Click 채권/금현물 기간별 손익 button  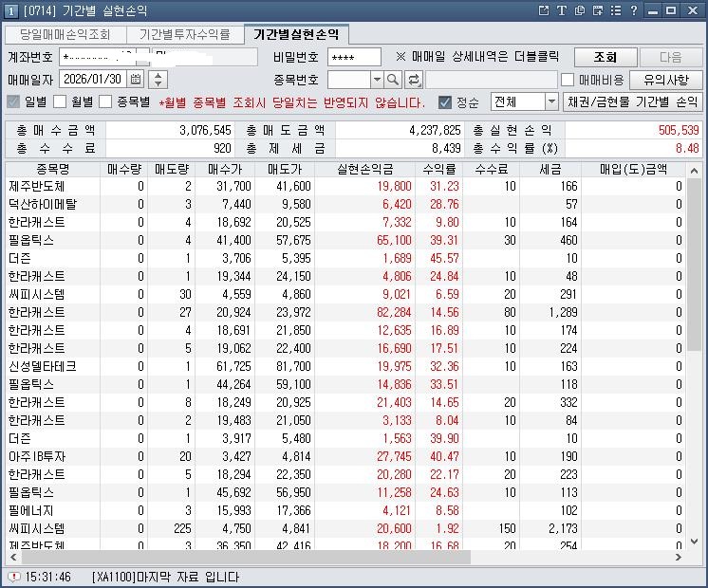633,102
